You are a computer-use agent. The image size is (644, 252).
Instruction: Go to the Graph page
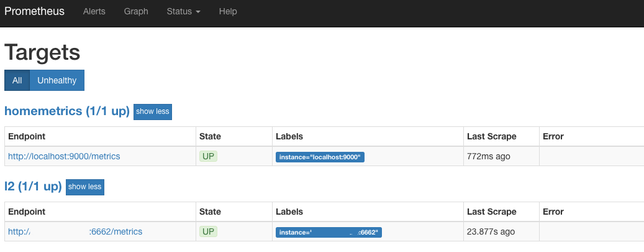[x=136, y=11]
